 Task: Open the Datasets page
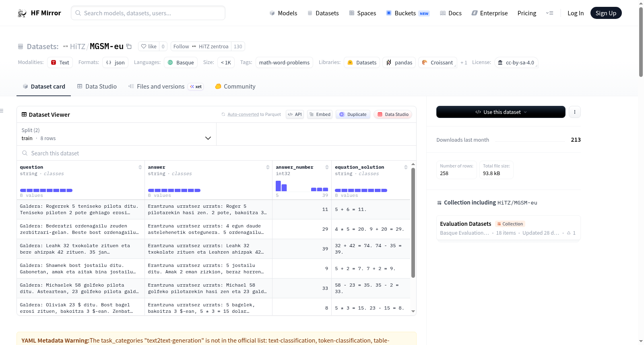point(323,13)
